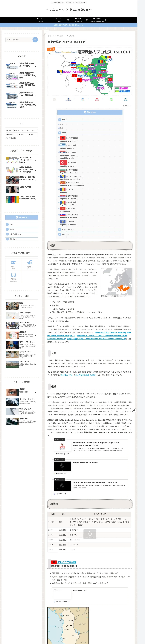Click the Albania map image
Image resolution: width=145 pixels, height=644 pixels.
coord(68,626)
